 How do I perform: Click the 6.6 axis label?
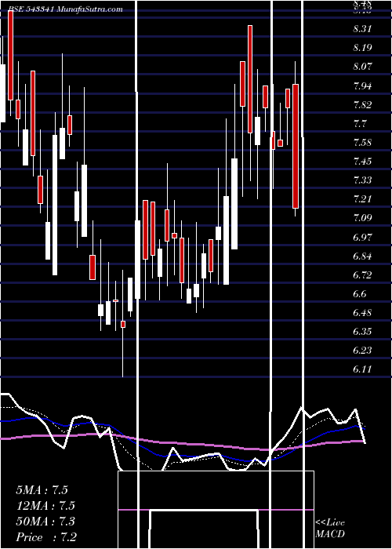tap(360, 294)
